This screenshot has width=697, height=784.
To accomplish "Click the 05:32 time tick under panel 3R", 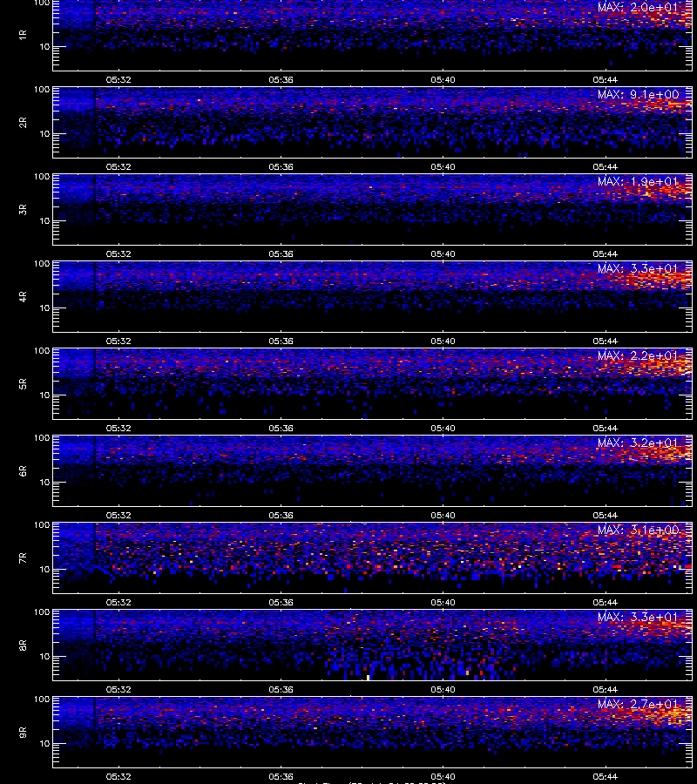I will [x=118, y=253].
